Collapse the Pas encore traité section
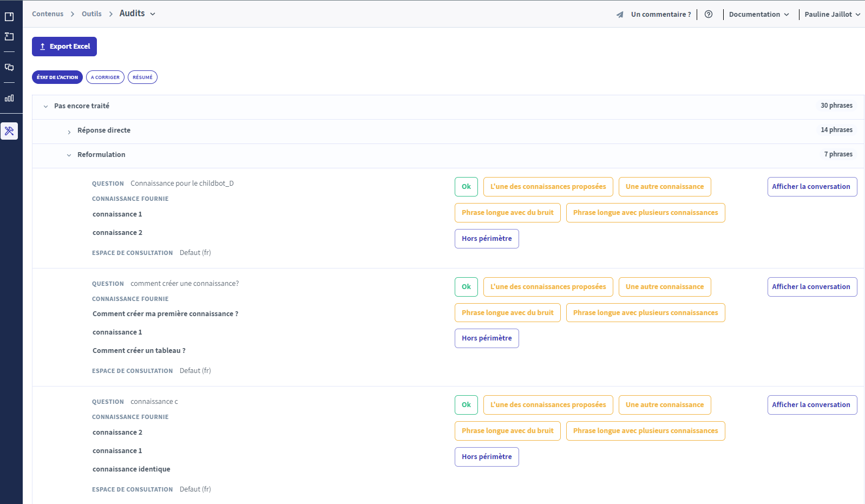 tap(45, 107)
